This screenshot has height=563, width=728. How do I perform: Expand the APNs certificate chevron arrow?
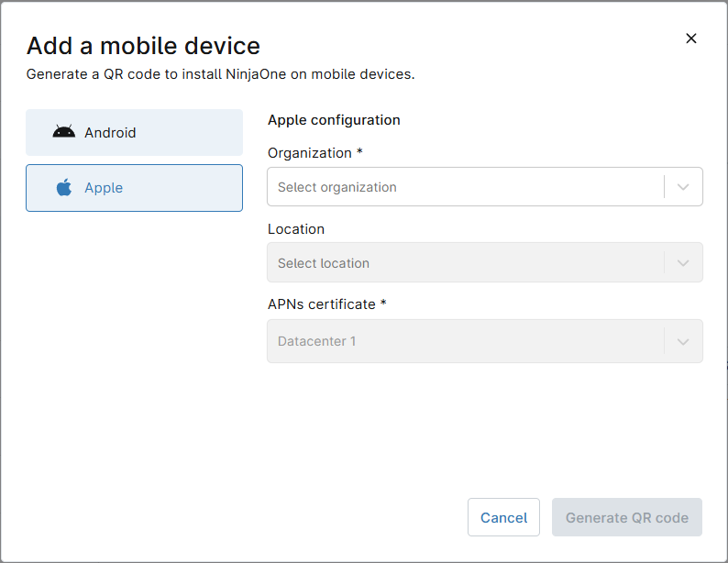tap(683, 341)
